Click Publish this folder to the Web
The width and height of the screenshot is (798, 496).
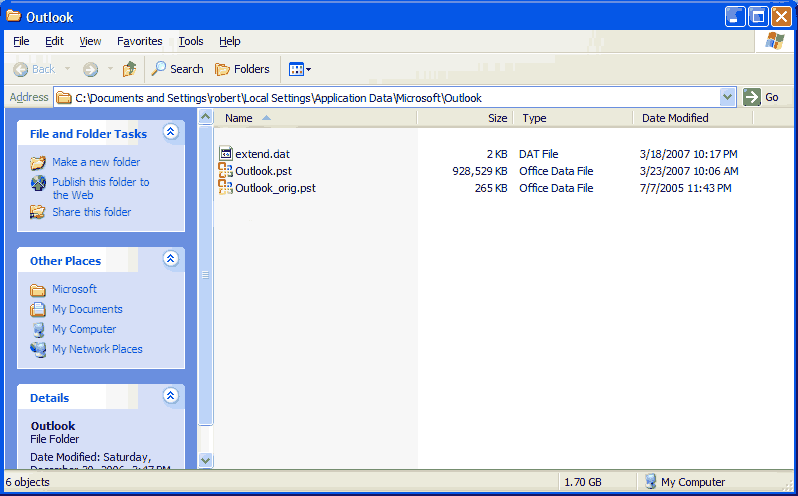coord(101,188)
